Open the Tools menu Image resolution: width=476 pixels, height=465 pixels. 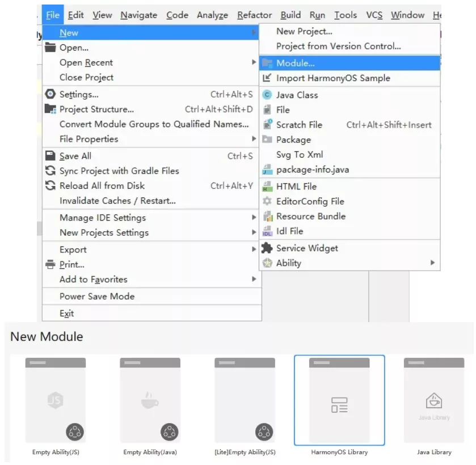pyautogui.click(x=346, y=15)
